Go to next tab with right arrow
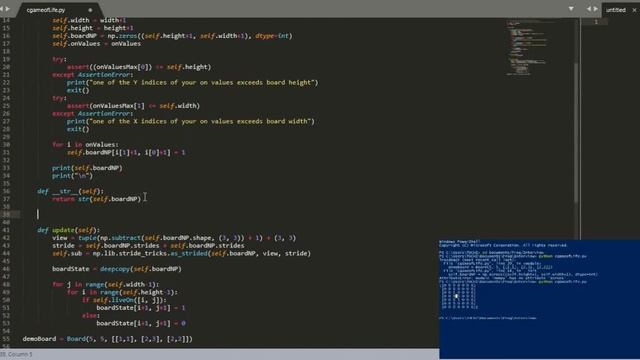Screen dimensions: 640x360 tap(7, 9)
